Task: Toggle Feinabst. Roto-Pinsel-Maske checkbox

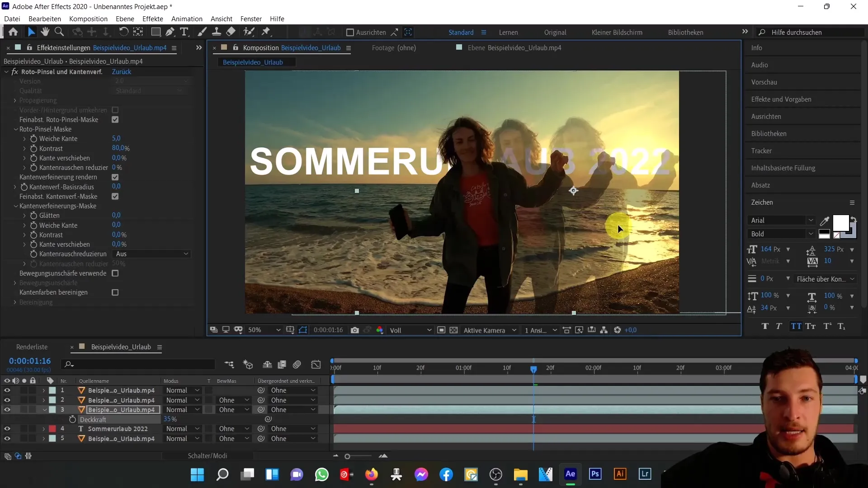Action: (x=115, y=120)
